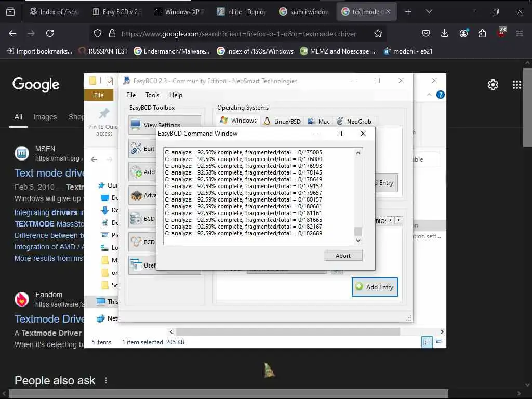
Task: Switch to the Linux/BSD tab
Action: pyautogui.click(x=282, y=121)
